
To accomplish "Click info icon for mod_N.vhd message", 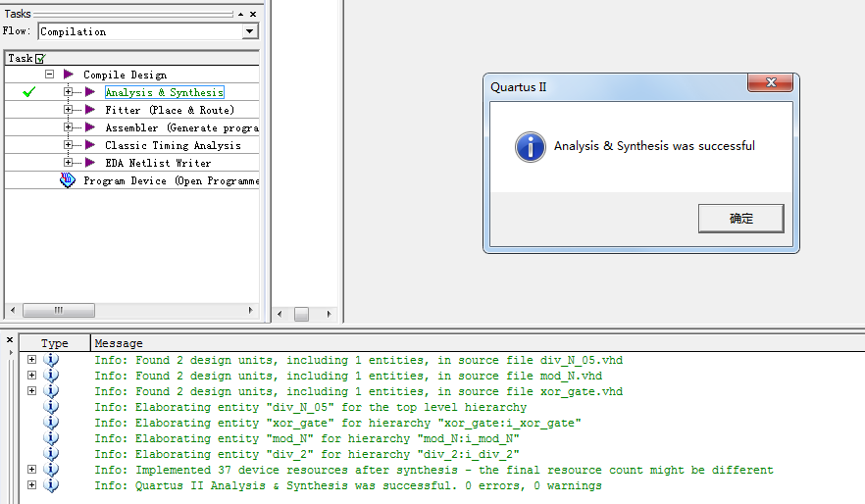I will [51, 376].
